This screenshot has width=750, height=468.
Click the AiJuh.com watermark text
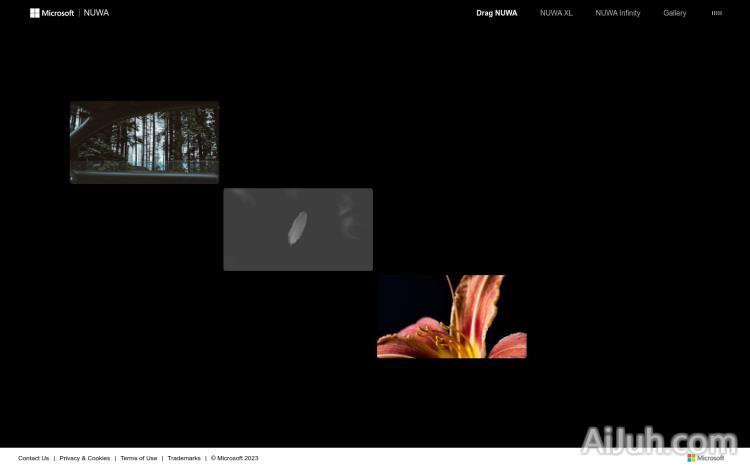click(658, 441)
